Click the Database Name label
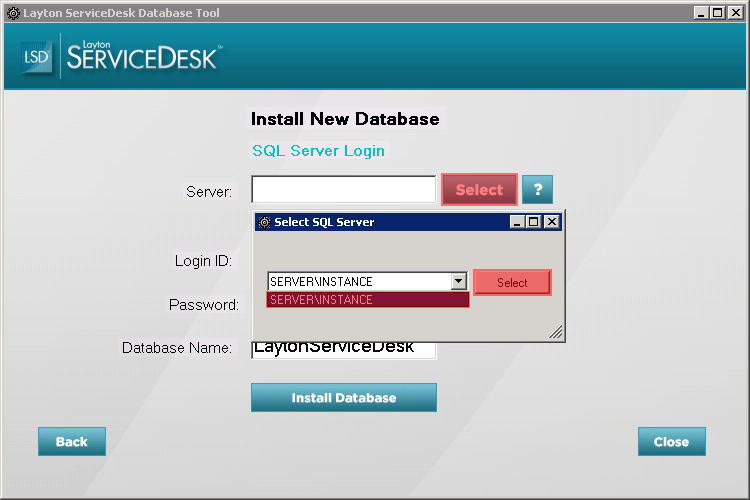Screen dimensions: 750x500 (176, 348)
